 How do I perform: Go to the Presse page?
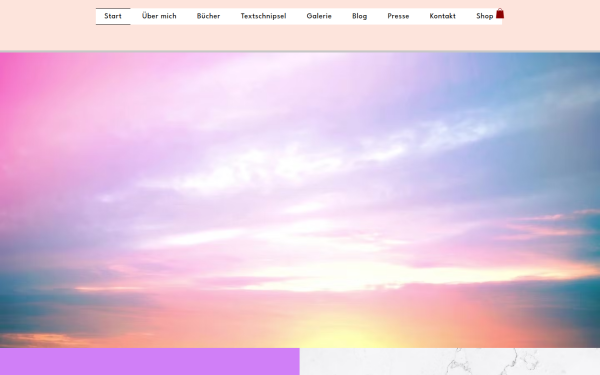point(398,16)
